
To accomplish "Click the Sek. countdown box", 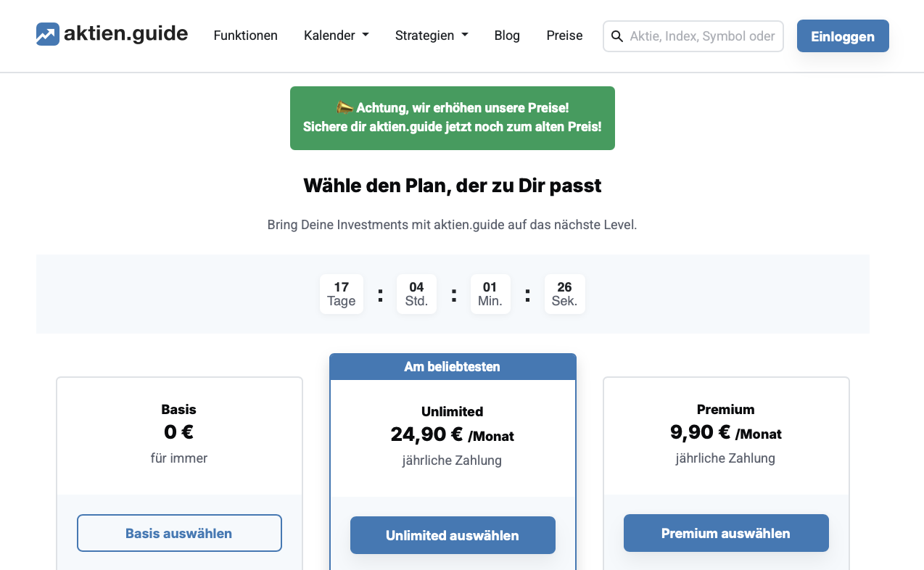I will click(564, 294).
